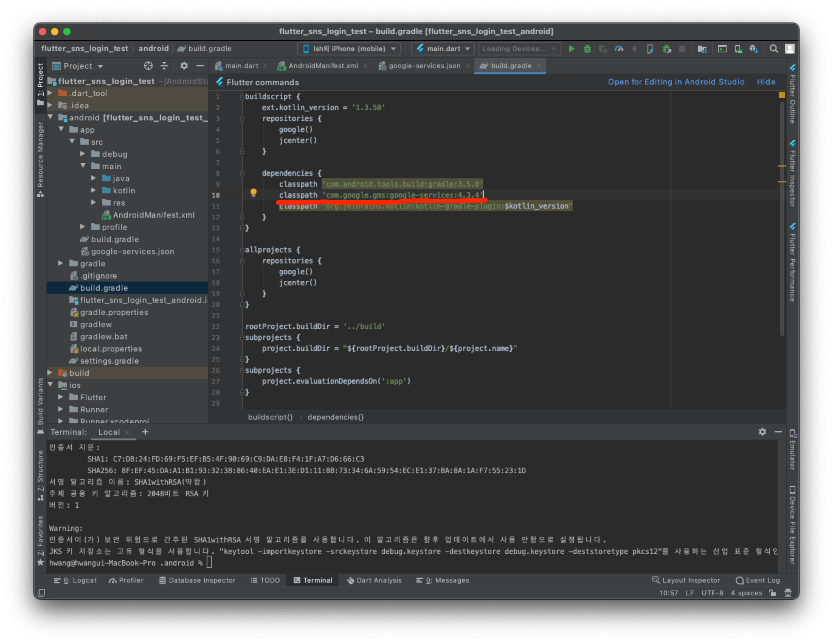This screenshot has height=644, width=833.
Task: Click the locate-in-project crosshair icon
Action: coord(148,66)
